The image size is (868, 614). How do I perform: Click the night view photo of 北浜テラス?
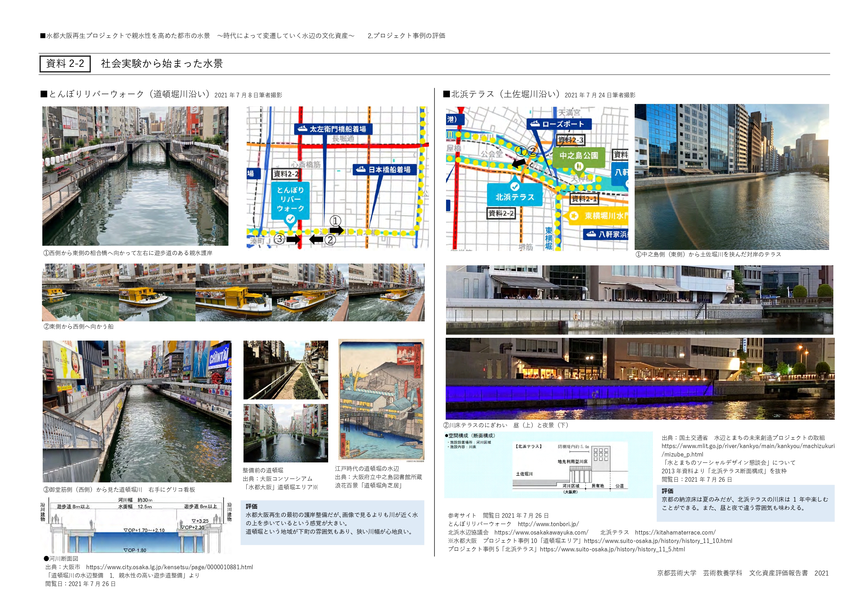[640, 379]
